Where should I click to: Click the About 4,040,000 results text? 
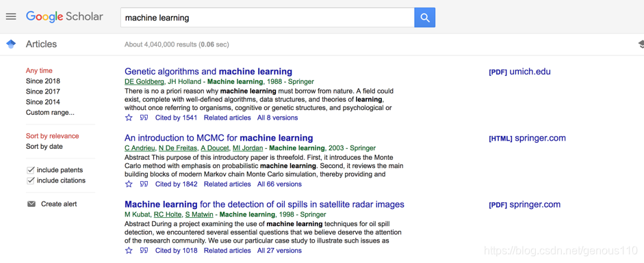click(x=177, y=44)
